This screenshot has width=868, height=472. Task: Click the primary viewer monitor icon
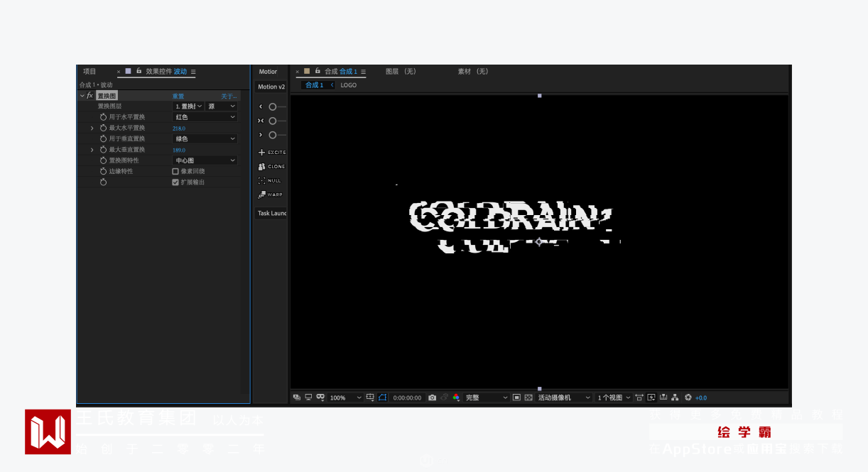(308, 397)
